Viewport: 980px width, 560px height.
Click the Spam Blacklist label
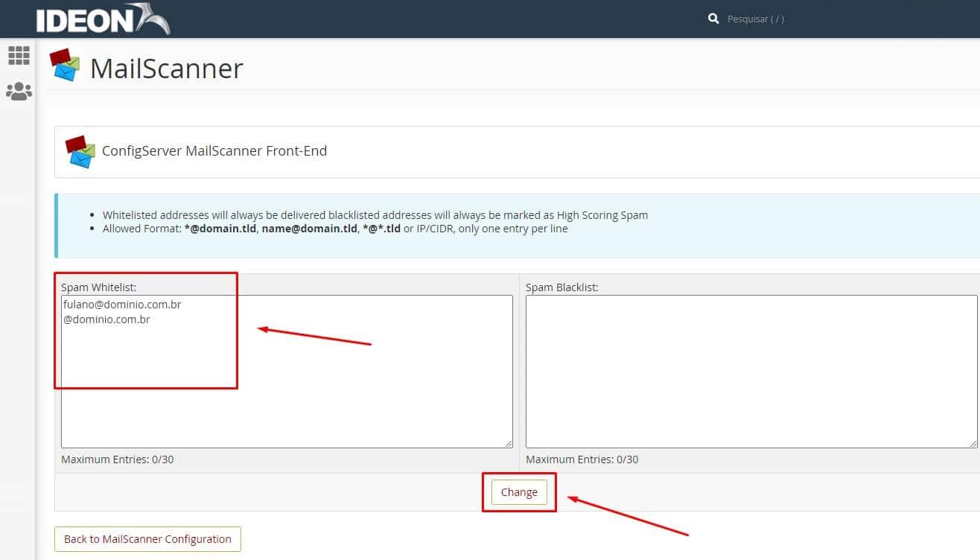[561, 287]
